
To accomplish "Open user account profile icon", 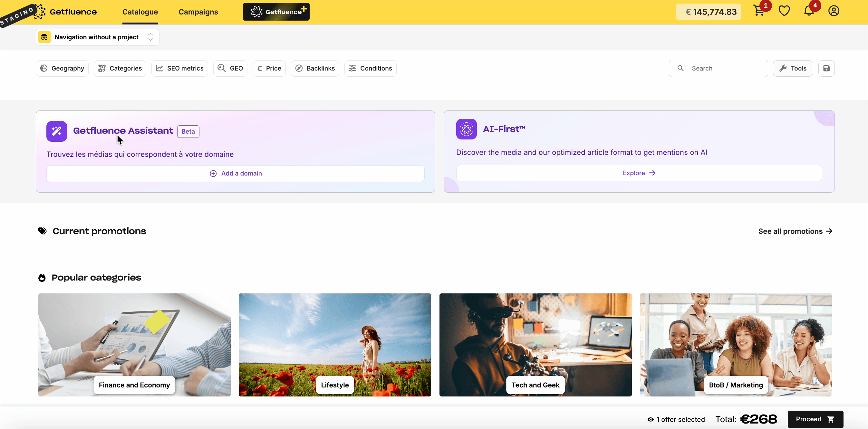I will click(834, 11).
